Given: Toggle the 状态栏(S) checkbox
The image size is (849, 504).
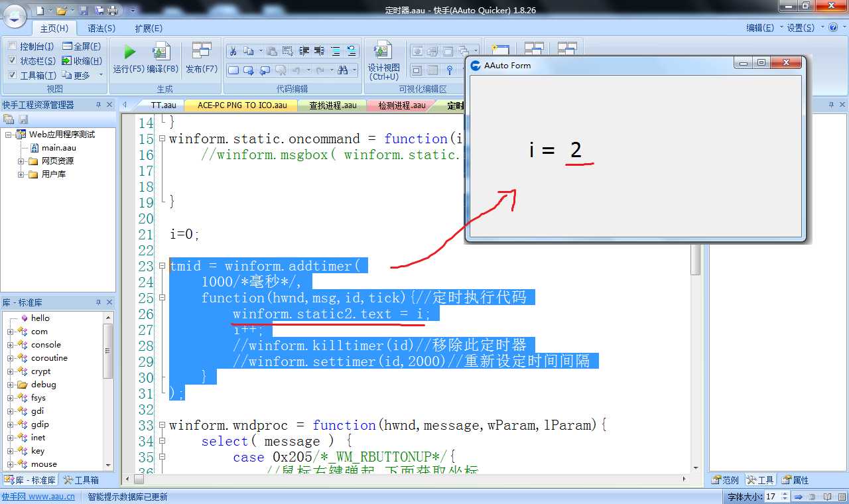Looking at the screenshot, I should [13, 61].
